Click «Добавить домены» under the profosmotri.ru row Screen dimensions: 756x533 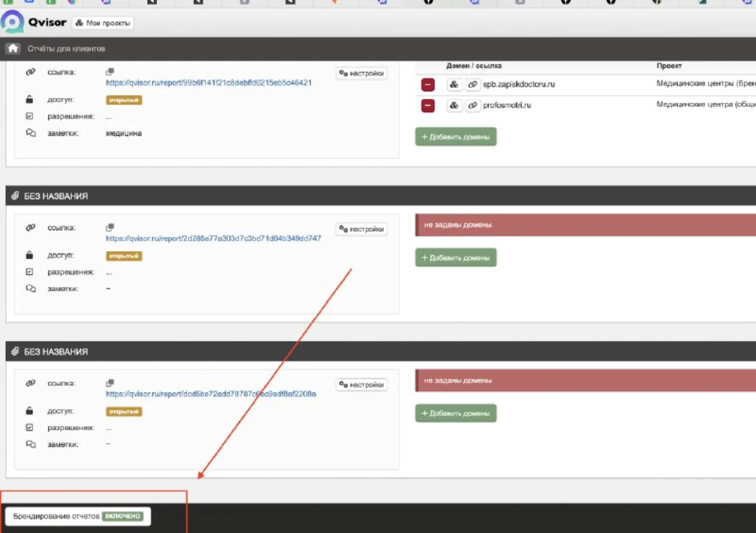click(456, 137)
